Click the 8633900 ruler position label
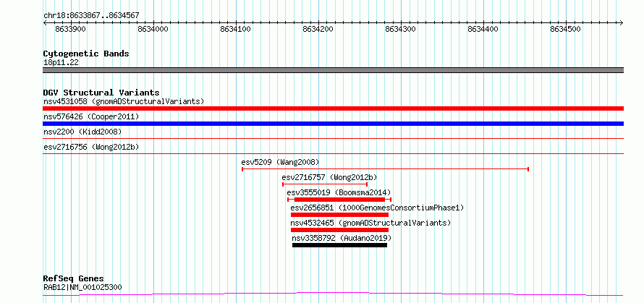644x303 pixels. [x=70, y=29]
